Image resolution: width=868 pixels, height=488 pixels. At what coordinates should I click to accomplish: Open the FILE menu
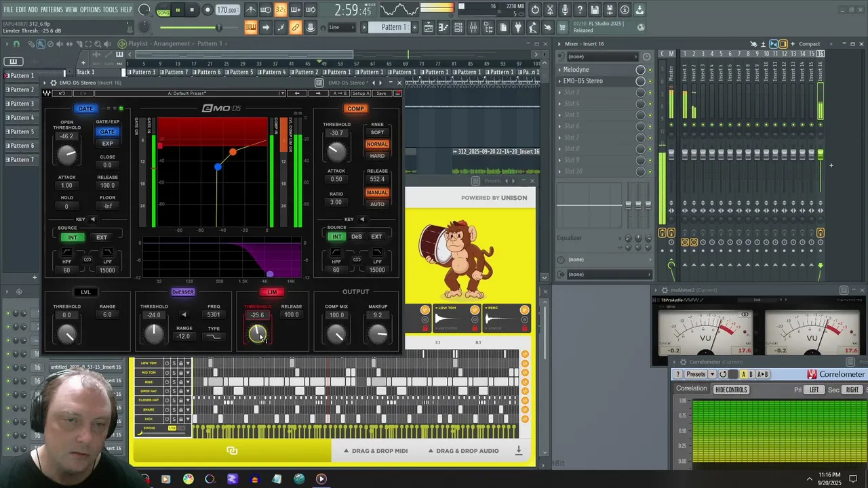tap(8, 9)
